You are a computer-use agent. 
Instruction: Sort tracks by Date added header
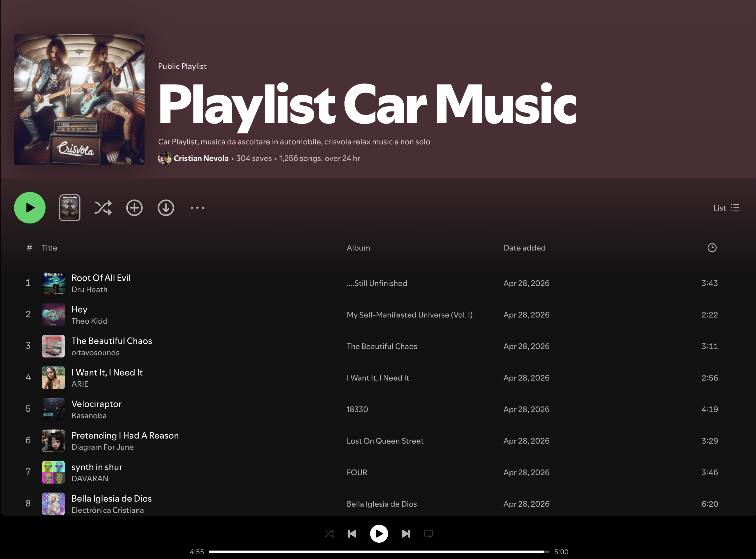coord(525,248)
